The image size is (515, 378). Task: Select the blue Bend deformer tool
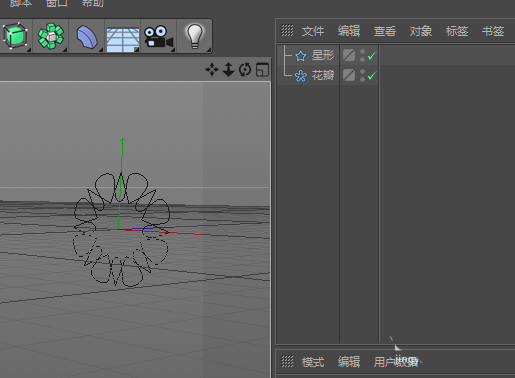click(x=87, y=37)
